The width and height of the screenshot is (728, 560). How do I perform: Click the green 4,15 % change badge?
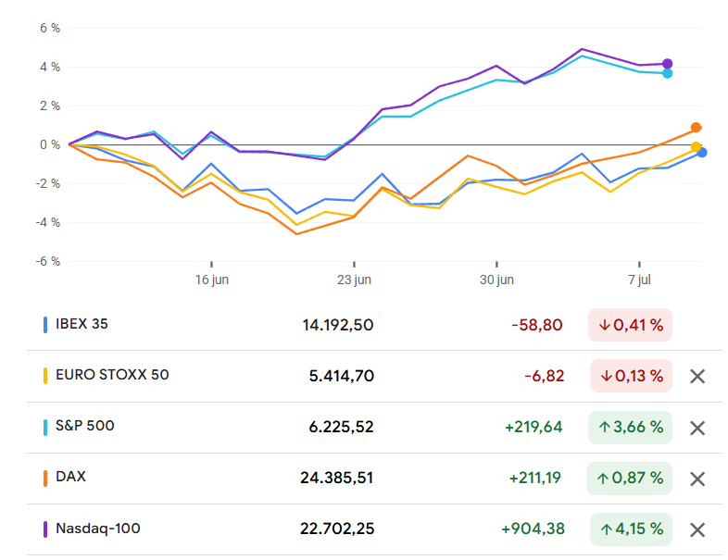point(631,529)
